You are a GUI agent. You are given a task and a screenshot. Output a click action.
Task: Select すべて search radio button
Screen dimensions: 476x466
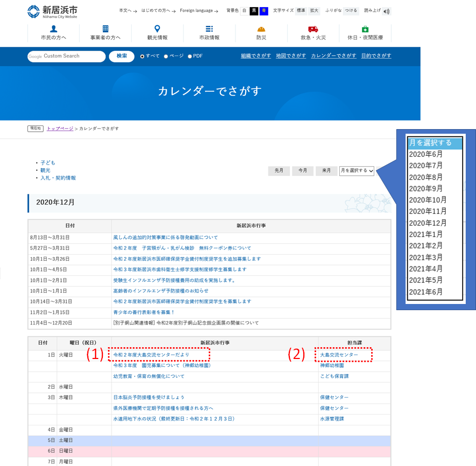142,57
